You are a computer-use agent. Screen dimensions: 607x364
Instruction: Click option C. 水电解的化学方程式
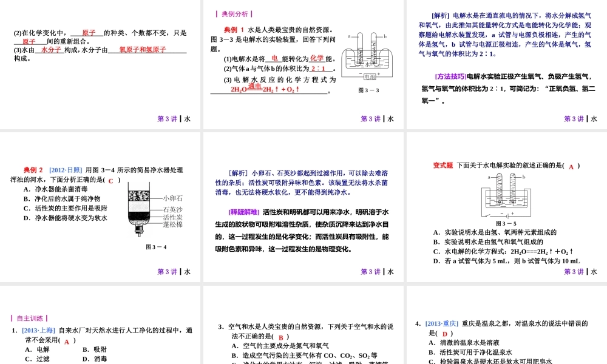pyautogui.click(x=503, y=252)
